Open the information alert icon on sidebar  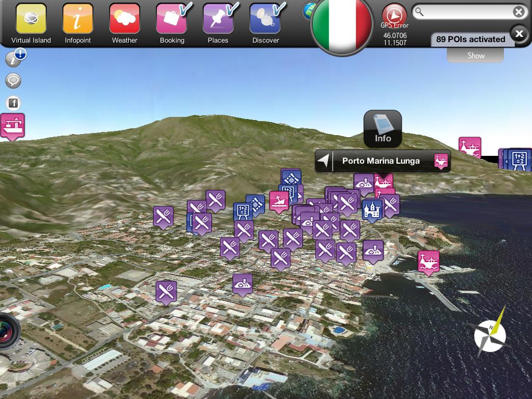(15, 57)
